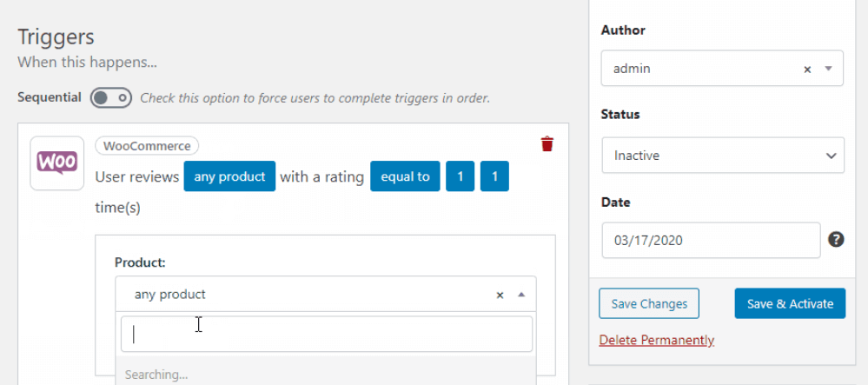Click the number of times '1' token
The height and width of the screenshot is (385, 868).
point(494,176)
